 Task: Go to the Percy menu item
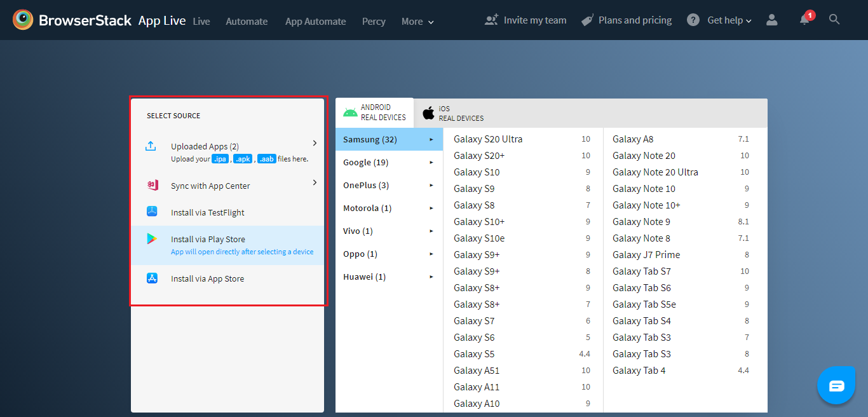(374, 22)
